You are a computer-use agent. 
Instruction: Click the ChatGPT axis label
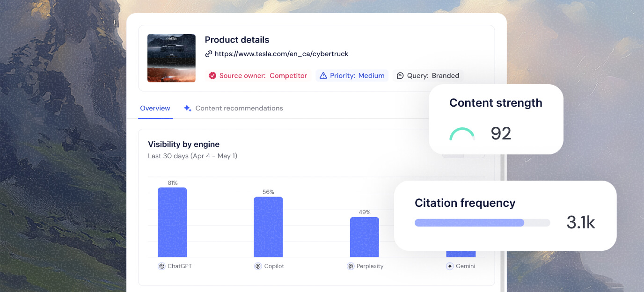[x=180, y=266]
